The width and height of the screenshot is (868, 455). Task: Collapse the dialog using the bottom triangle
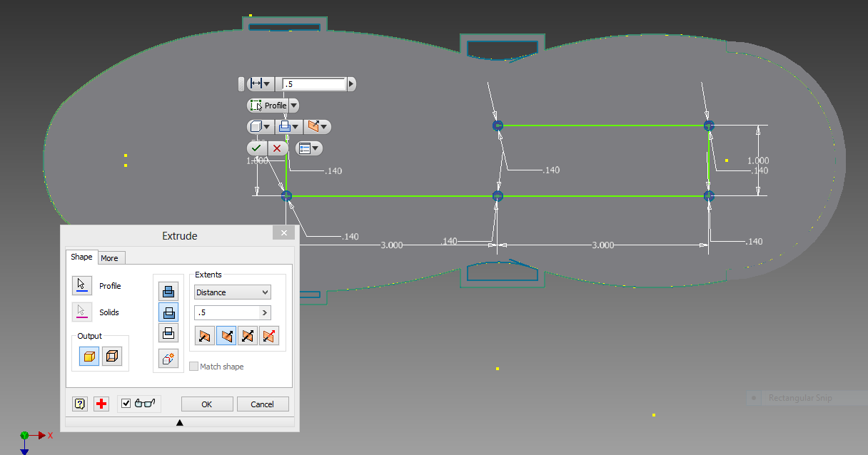[x=180, y=423]
